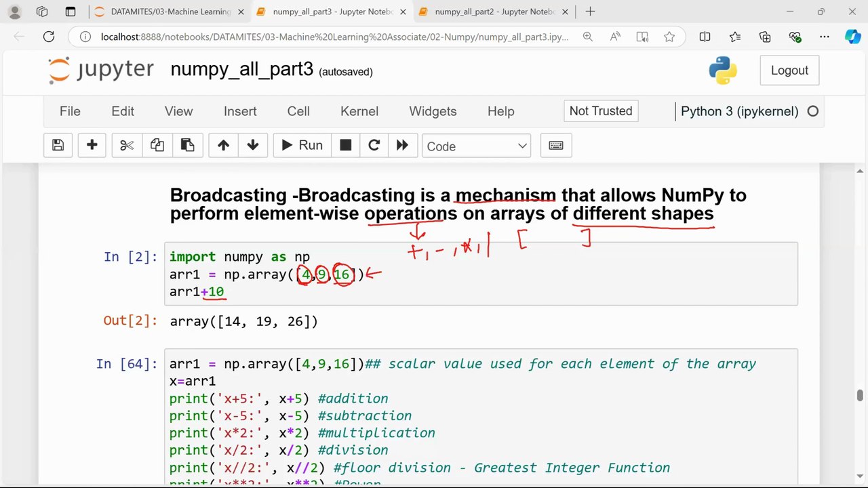Screen dimensions: 868x488
Task: Cut selected cells with scissors icon
Action: tap(127, 145)
